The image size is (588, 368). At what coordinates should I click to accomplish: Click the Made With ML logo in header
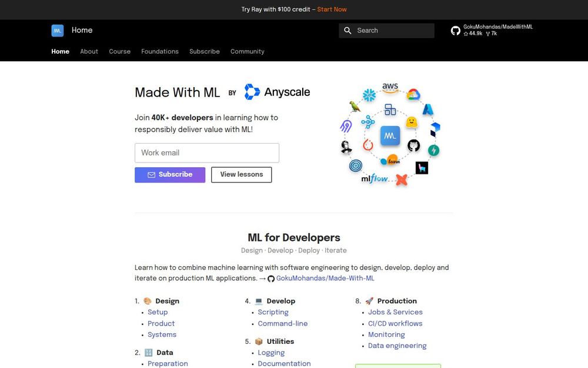pos(58,31)
